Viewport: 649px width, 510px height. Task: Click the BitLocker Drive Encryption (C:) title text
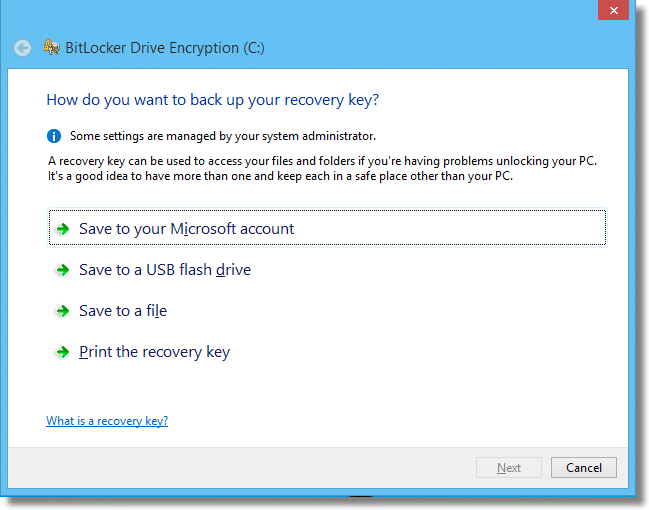pyautogui.click(x=165, y=48)
